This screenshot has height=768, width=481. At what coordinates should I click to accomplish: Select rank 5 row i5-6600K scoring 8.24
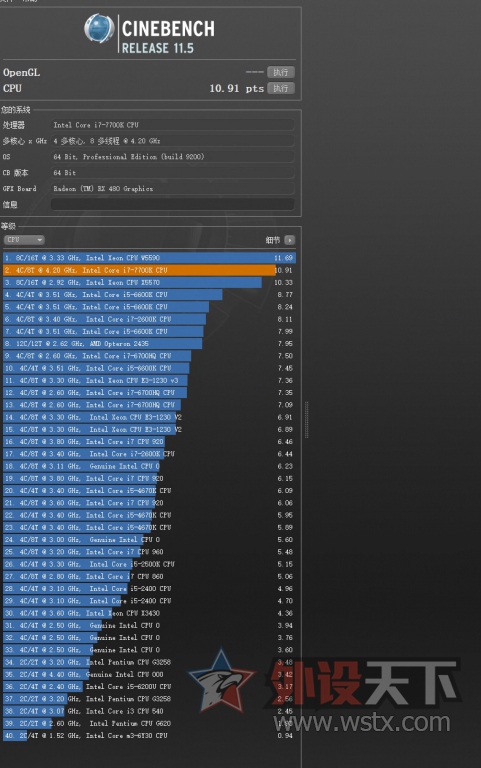(149, 307)
